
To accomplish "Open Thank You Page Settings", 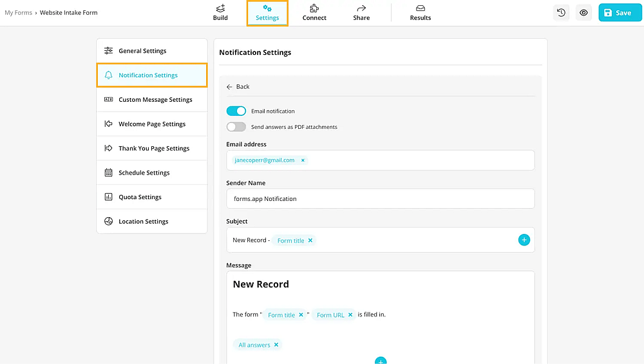I will click(152, 148).
